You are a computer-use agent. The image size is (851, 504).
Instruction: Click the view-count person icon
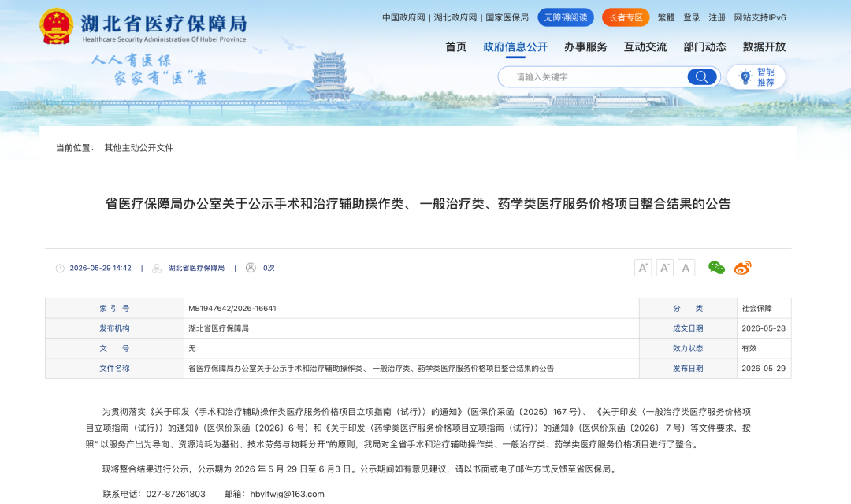251,268
